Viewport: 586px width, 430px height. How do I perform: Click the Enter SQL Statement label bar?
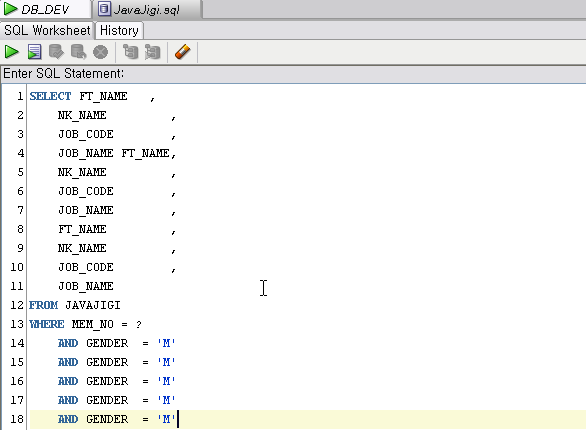[x=293, y=74]
